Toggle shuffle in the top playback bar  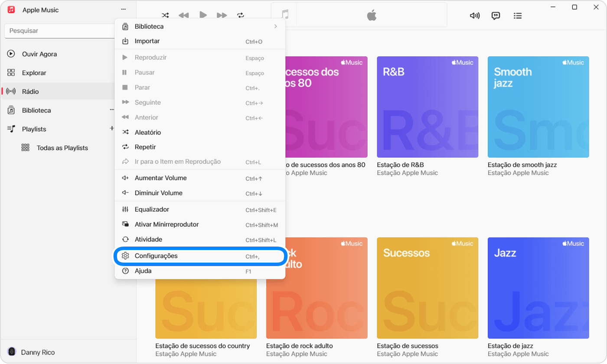pyautogui.click(x=165, y=16)
